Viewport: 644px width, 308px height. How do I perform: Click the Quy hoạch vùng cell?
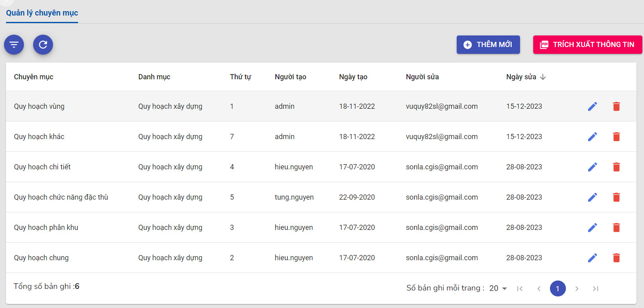pos(39,106)
